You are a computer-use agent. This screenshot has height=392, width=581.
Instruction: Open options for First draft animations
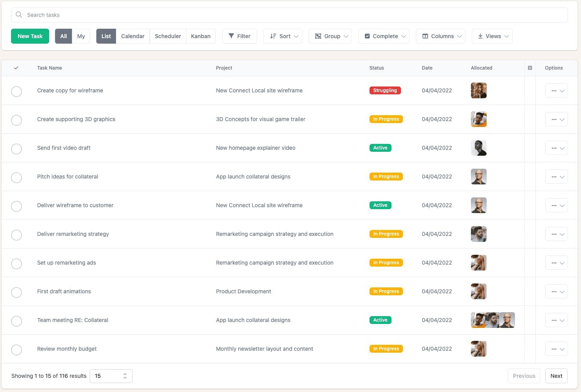point(557,292)
